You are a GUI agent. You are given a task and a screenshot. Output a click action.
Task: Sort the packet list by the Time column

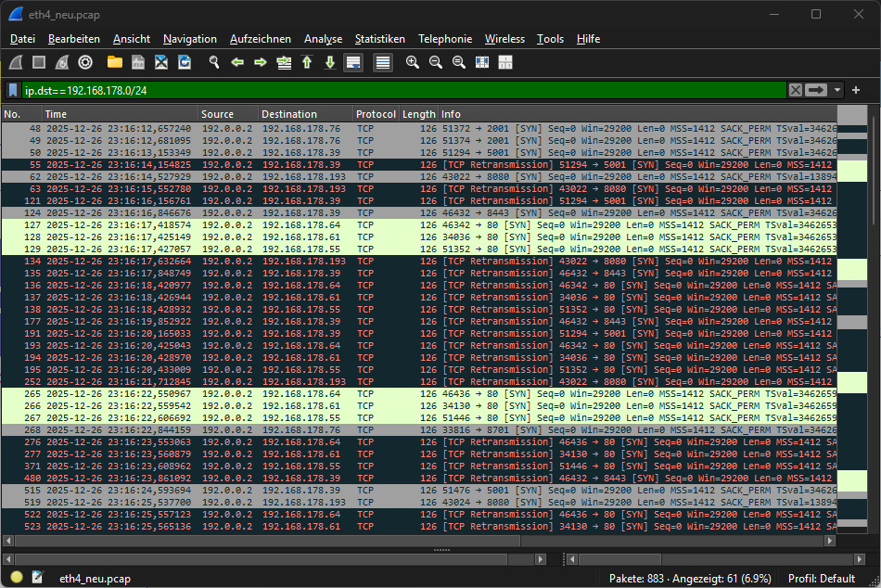point(120,114)
